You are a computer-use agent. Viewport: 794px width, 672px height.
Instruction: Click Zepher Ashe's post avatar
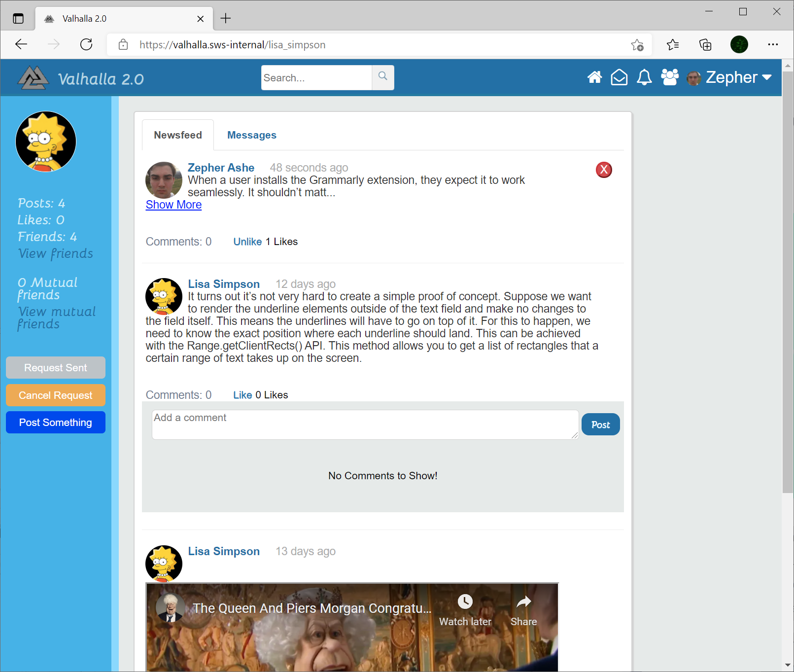pos(164,180)
